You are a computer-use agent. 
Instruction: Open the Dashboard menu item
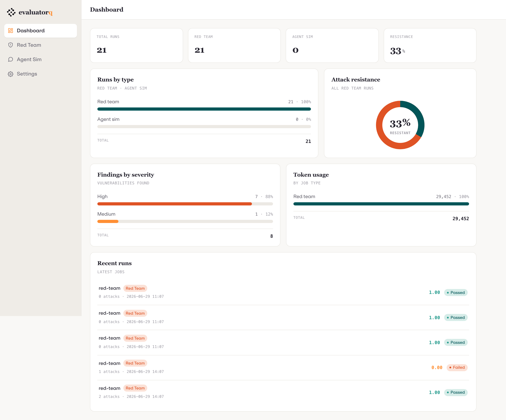[40, 31]
